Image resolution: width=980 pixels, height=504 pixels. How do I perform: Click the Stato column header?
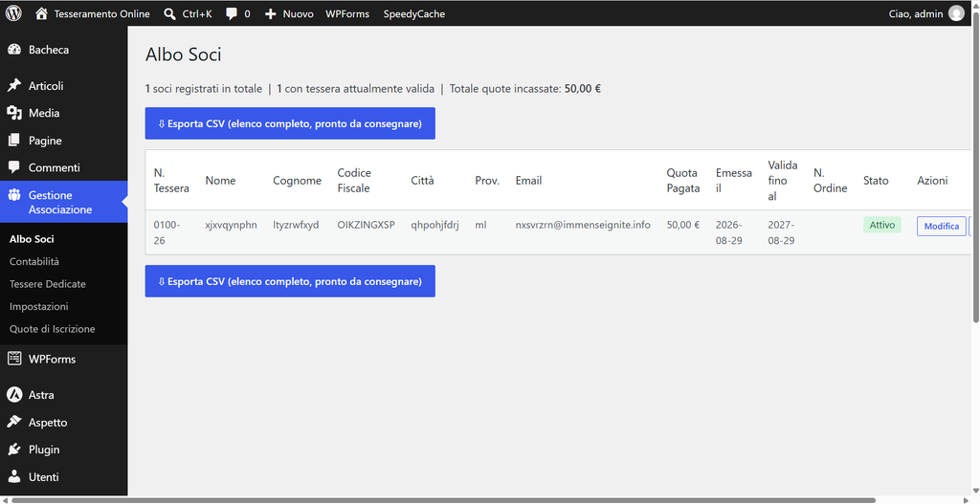click(x=876, y=181)
